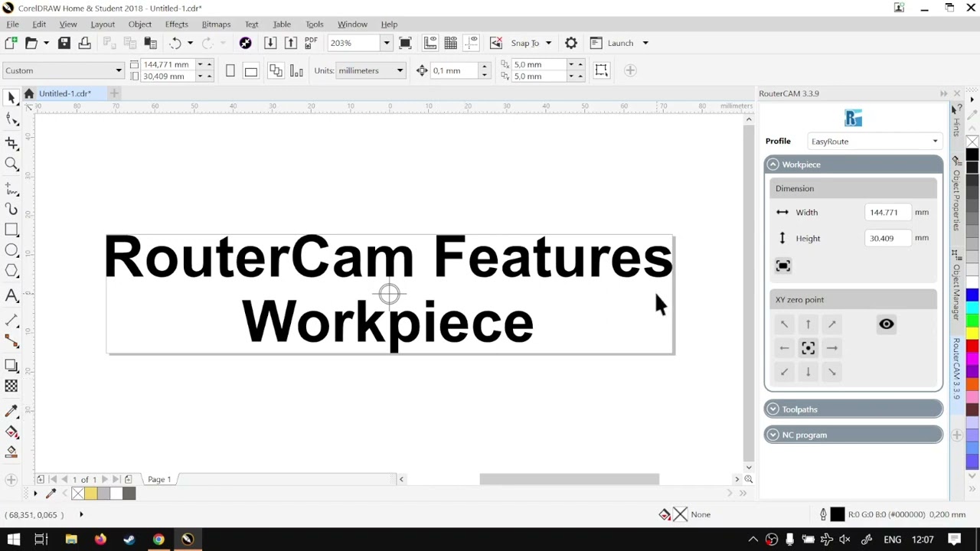980x551 pixels.
Task: Open the zoom level 203% dropdown
Action: (386, 43)
